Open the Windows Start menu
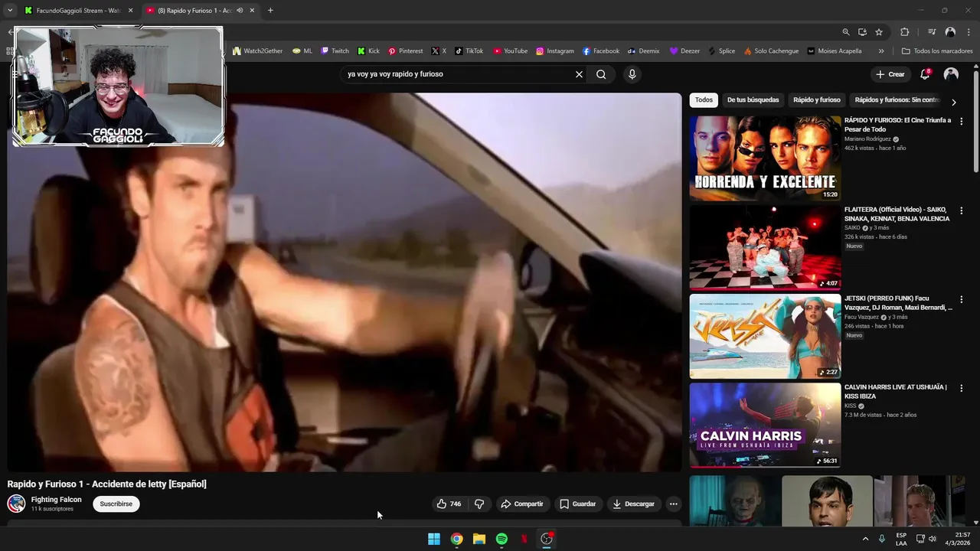980x551 pixels. (x=434, y=539)
